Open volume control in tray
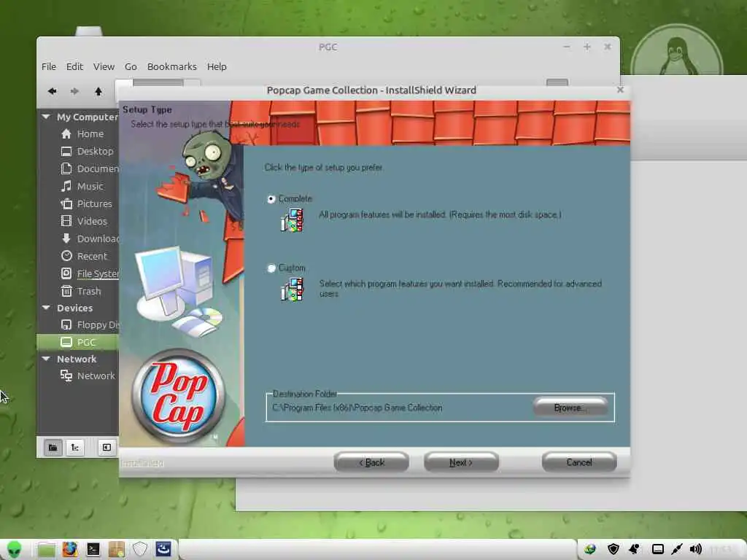The image size is (747, 560). pyautogui.click(x=696, y=549)
